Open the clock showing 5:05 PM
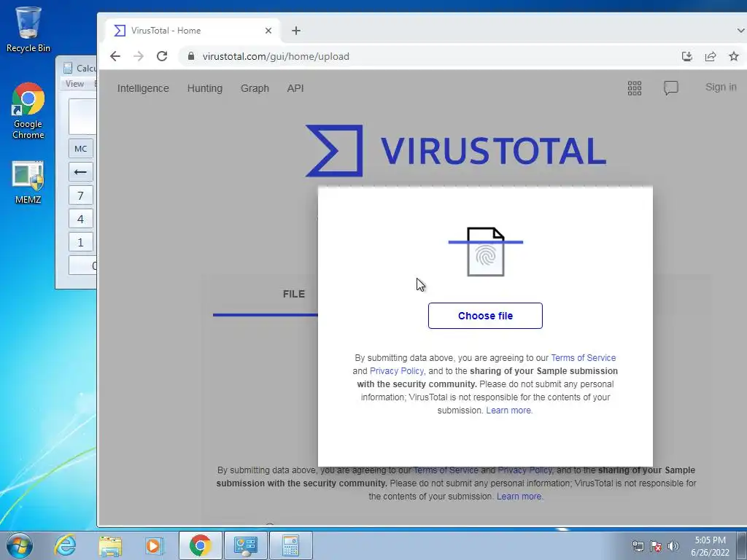The image size is (747, 560). [710, 546]
